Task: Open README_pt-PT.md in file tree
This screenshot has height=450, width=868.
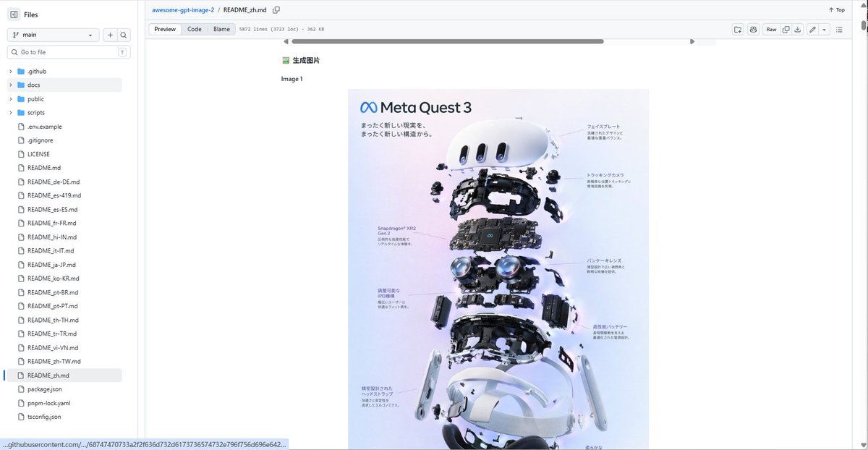Action: [53, 306]
